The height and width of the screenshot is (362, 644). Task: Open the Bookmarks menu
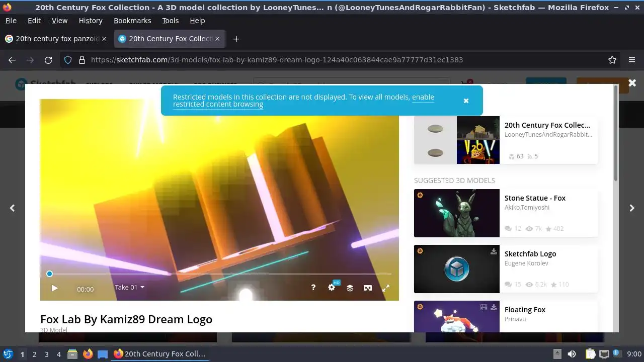point(132,21)
